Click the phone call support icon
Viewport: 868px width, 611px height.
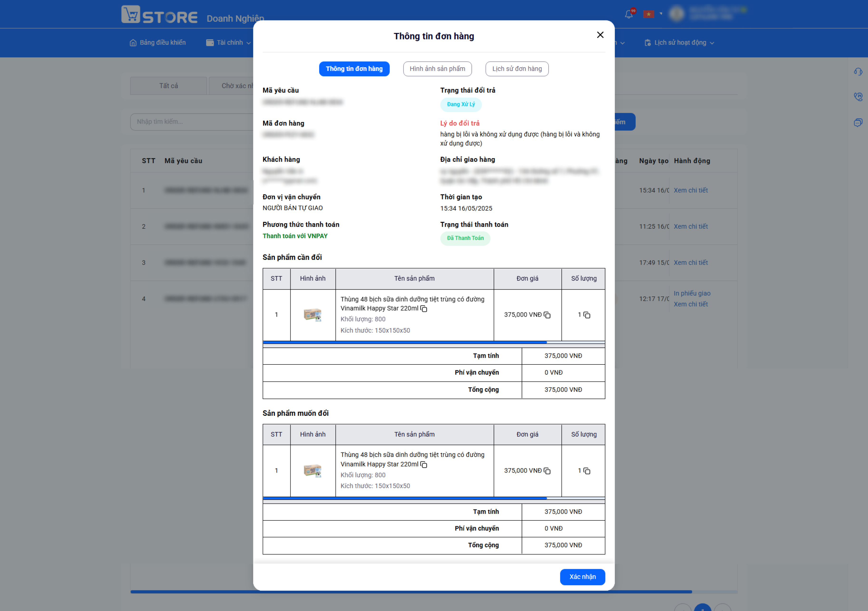coord(858,97)
